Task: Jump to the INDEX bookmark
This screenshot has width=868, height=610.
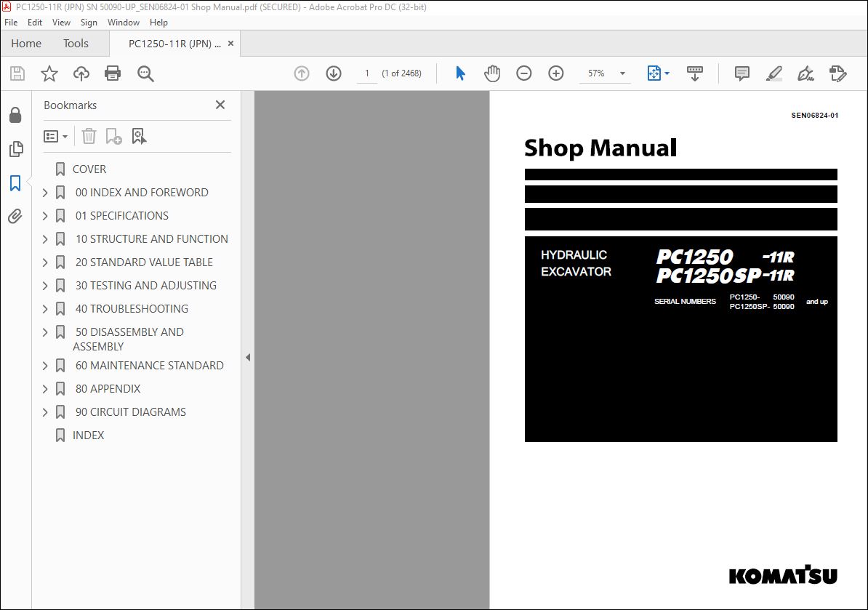Action: coord(88,436)
